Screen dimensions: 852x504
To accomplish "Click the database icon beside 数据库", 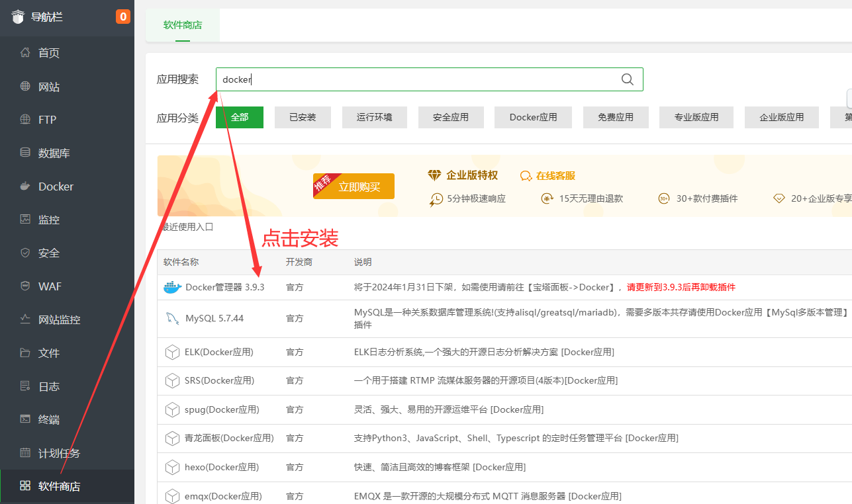I will coord(25,153).
